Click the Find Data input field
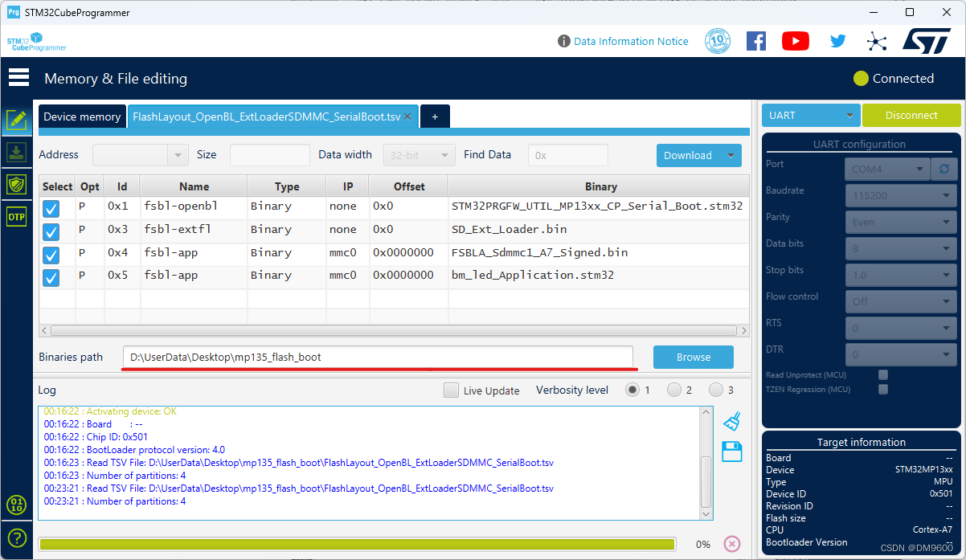This screenshot has width=966, height=560. click(567, 155)
